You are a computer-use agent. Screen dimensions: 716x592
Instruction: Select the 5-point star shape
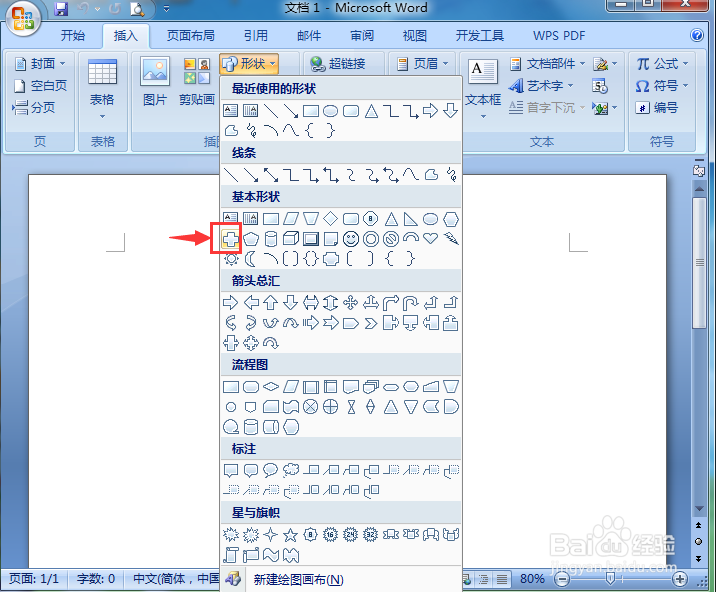pyautogui.click(x=290, y=534)
